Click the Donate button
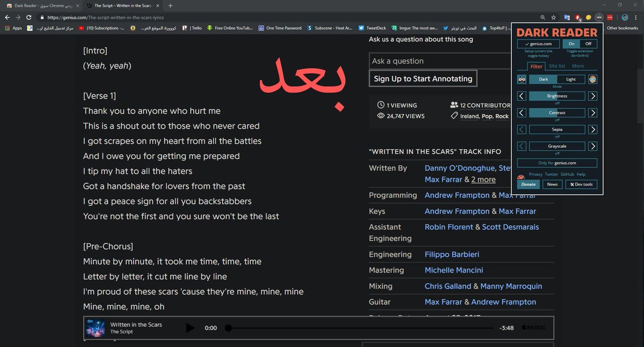644x347 pixels. [529, 184]
